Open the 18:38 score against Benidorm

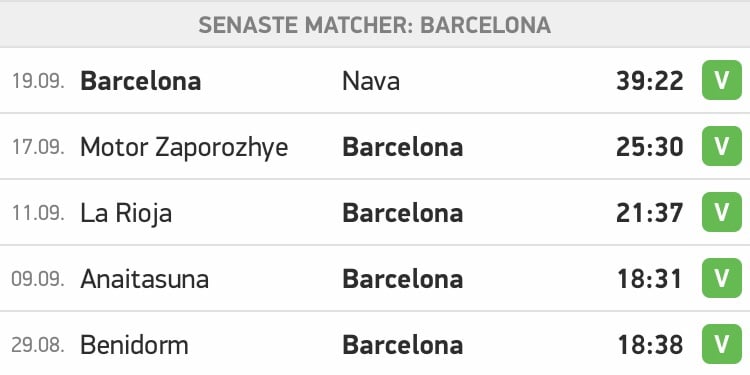tap(650, 345)
